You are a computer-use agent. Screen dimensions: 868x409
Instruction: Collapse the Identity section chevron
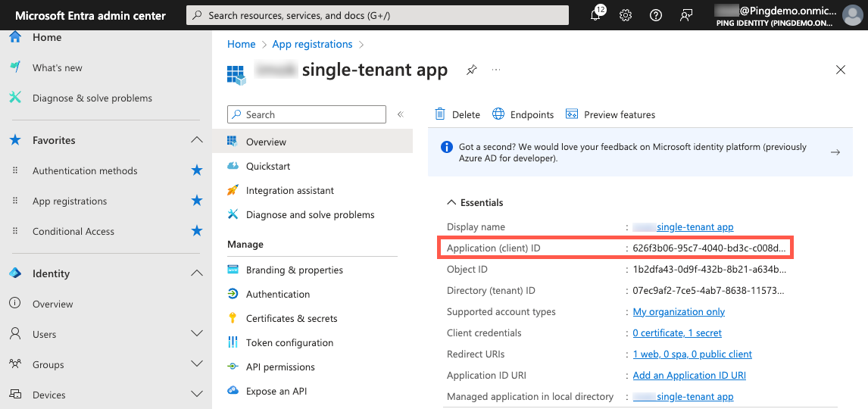196,273
